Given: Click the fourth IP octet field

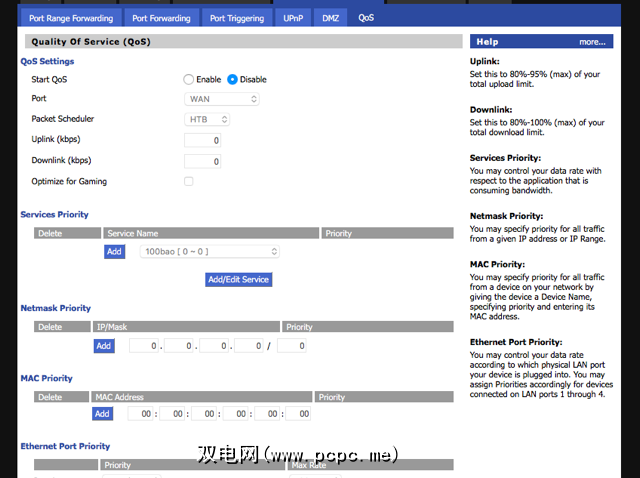Looking at the screenshot, I should click(249, 346).
